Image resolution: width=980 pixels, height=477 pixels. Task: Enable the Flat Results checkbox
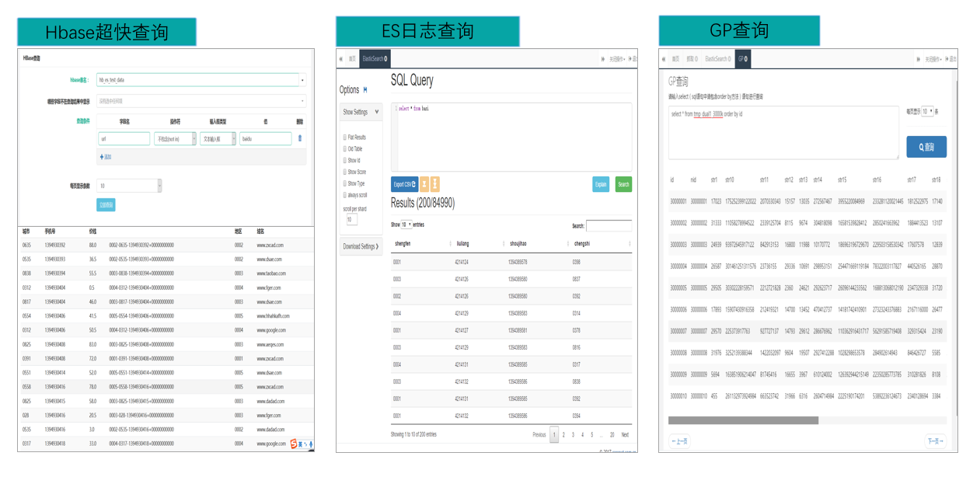(344, 138)
